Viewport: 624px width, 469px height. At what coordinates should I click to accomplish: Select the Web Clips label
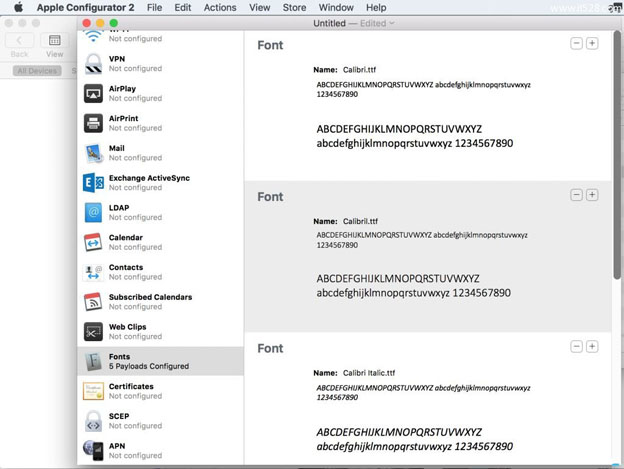point(127,327)
